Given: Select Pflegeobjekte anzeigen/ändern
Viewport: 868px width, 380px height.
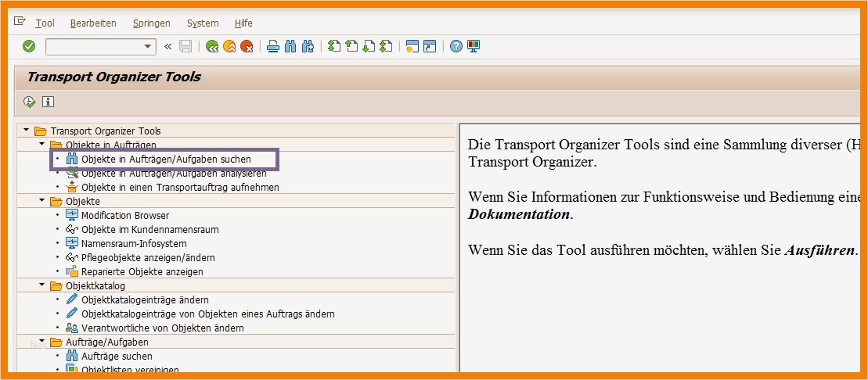Looking at the screenshot, I should point(148,258).
